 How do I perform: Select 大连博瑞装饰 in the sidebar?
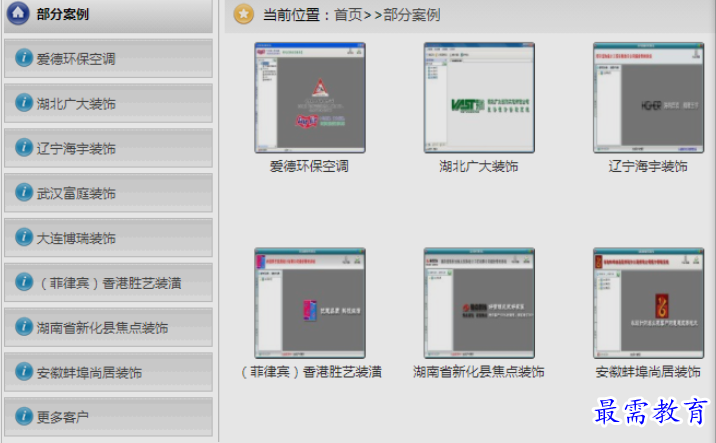[x=108, y=237]
